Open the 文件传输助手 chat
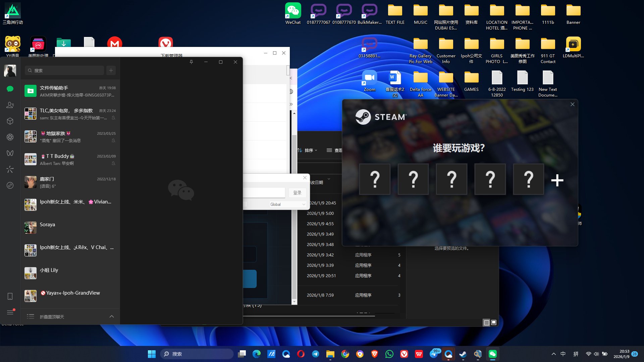Image resolution: width=644 pixels, height=362 pixels. [x=70, y=91]
